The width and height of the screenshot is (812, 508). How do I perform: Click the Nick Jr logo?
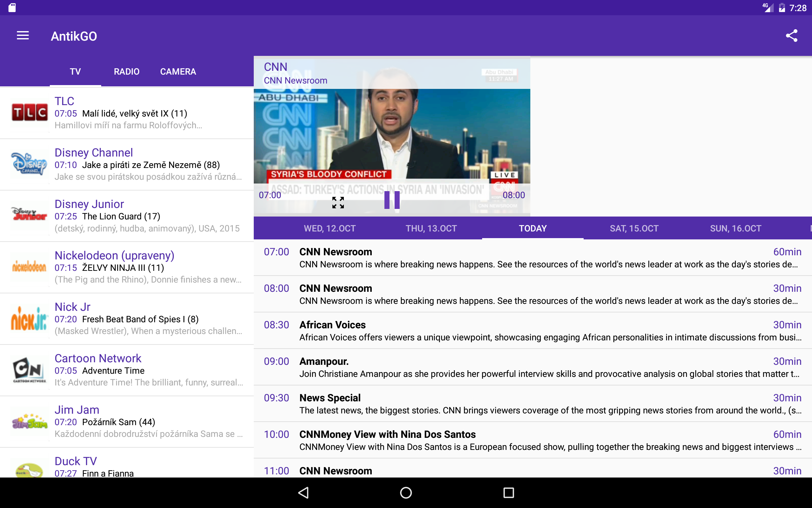click(x=29, y=318)
